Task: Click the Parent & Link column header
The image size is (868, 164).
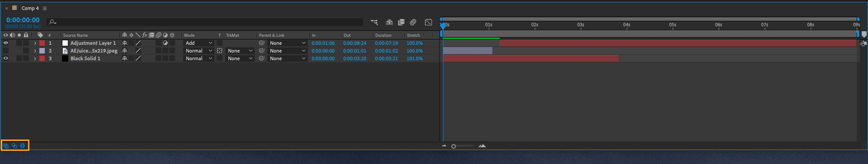Action: click(272, 35)
